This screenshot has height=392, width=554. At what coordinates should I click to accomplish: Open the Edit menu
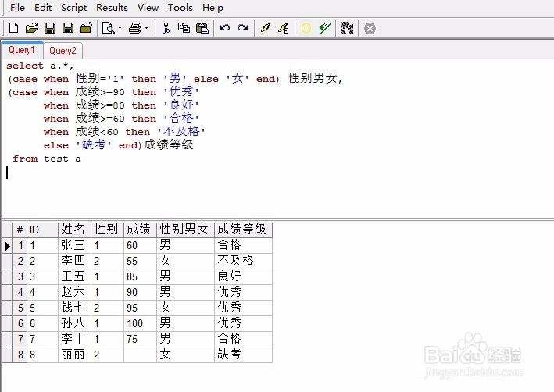[43, 8]
